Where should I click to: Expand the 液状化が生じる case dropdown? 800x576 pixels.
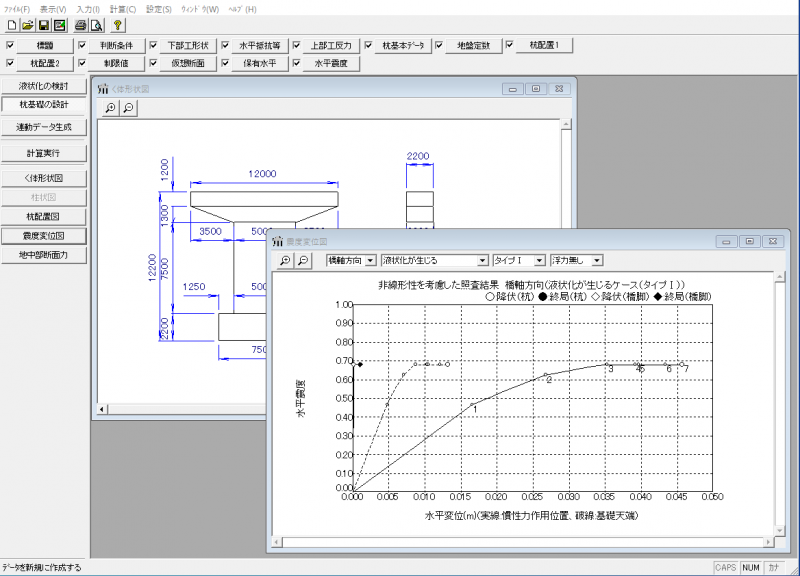pos(482,260)
